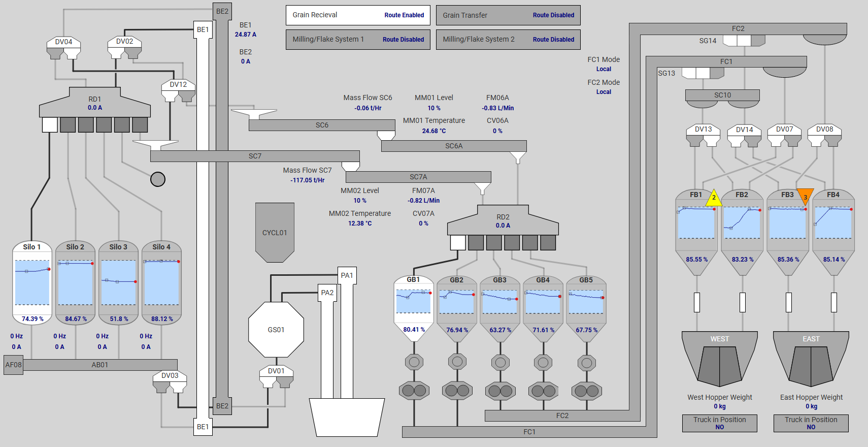Open the FB4 flake bin

833,233
